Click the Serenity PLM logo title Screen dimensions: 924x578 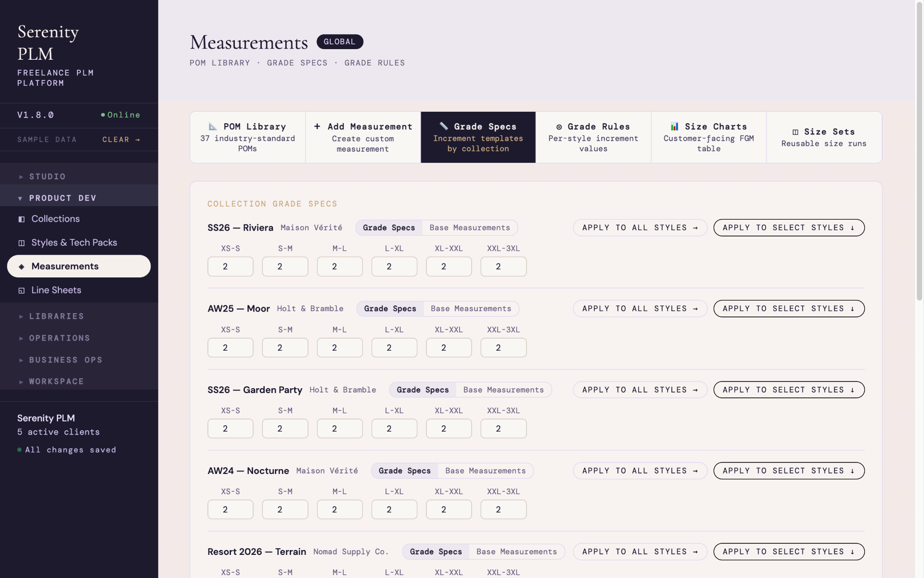[48, 42]
